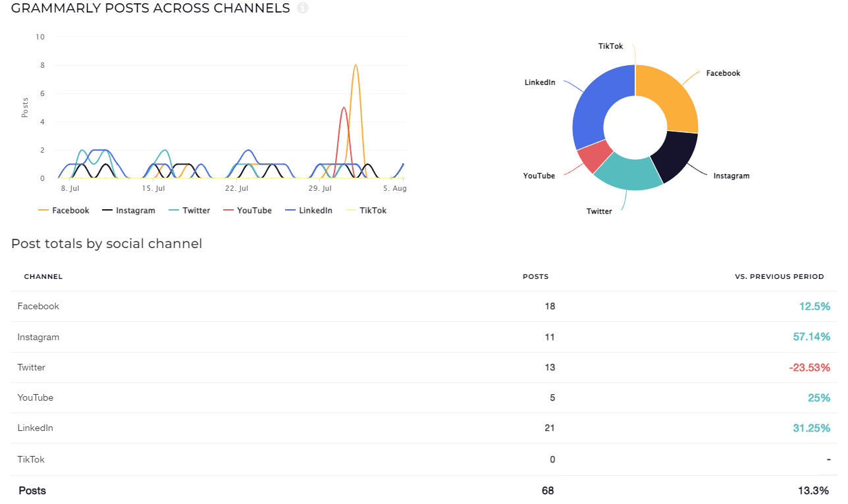The width and height of the screenshot is (848, 504).
Task: Sort table by POSTS column header
Action: pos(535,277)
